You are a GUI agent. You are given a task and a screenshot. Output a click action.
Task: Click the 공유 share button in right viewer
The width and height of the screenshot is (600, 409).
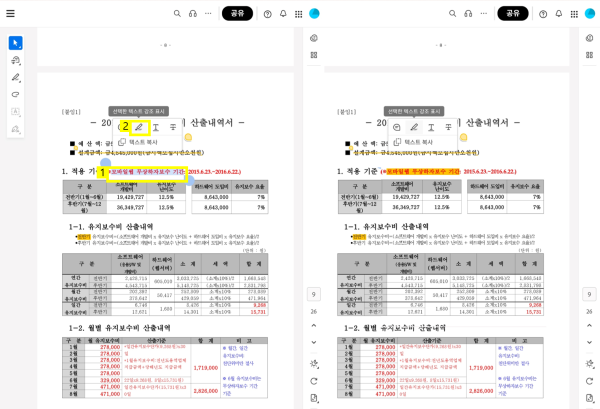coord(513,13)
